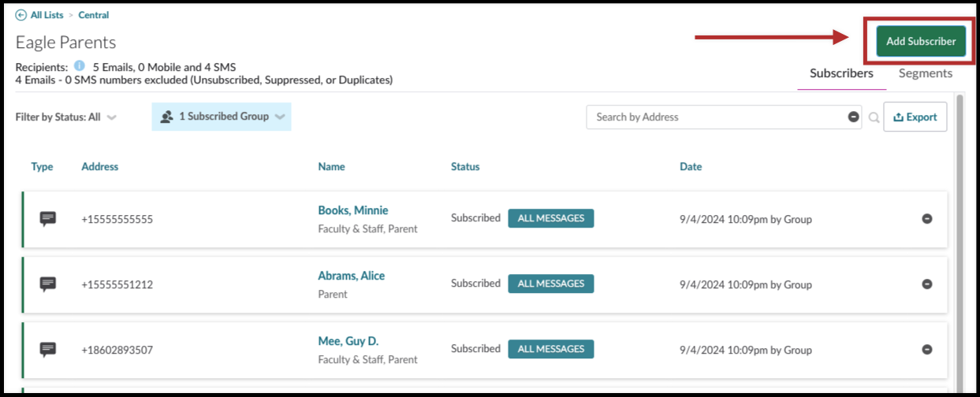Image resolution: width=980 pixels, height=397 pixels.
Task: Open the Recipients info icon
Action: (x=79, y=65)
